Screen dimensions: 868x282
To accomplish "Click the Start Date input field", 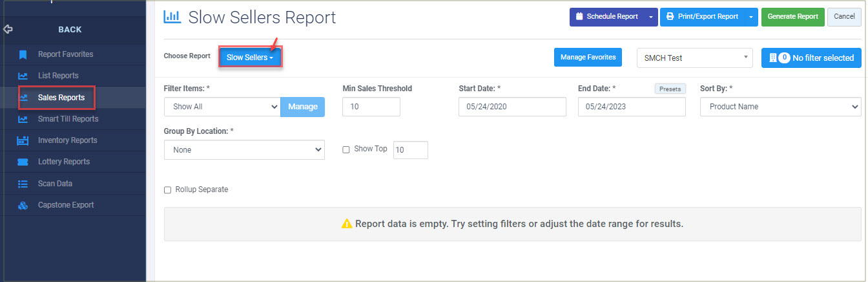I will [x=512, y=107].
